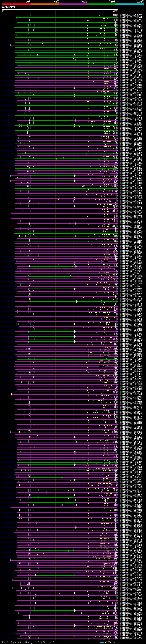Select the UniRef100_Q337L7 label
The image size is (146, 644).
click(x=131, y=153)
